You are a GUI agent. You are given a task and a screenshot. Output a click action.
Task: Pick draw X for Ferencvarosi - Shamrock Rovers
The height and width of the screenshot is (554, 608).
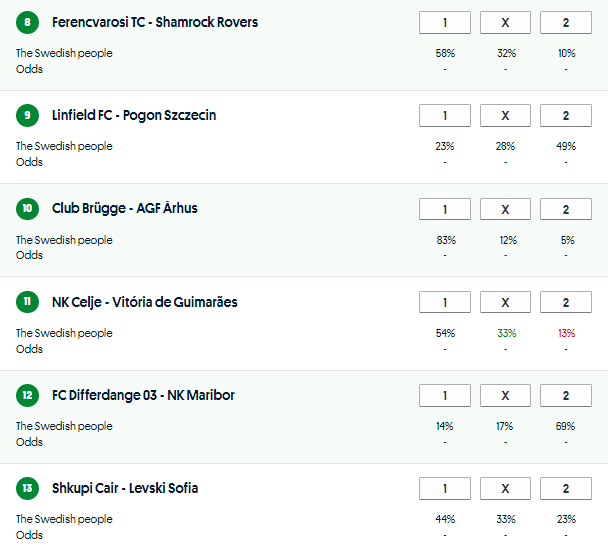pyautogui.click(x=505, y=23)
